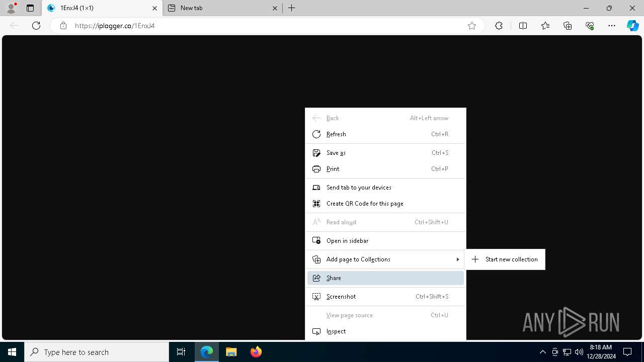Choose Inspect in the context menu
The height and width of the screenshot is (362, 644).
pos(385,331)
